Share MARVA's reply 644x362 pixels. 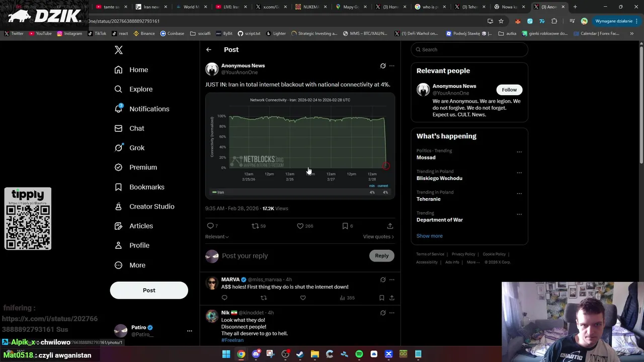click(x=391, y=298)
